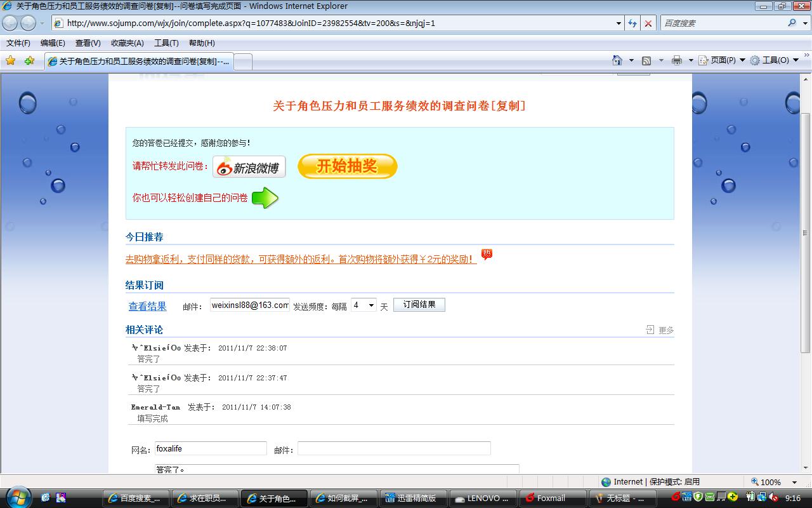The image size is (812, 508).
Task: Open the recent pages dropdown arrow
Action: click(x=42, y=23)
